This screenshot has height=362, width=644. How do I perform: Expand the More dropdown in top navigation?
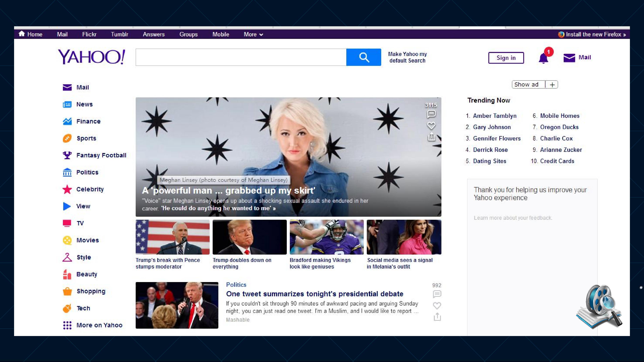pyautogui.click(x=253, y=34)
